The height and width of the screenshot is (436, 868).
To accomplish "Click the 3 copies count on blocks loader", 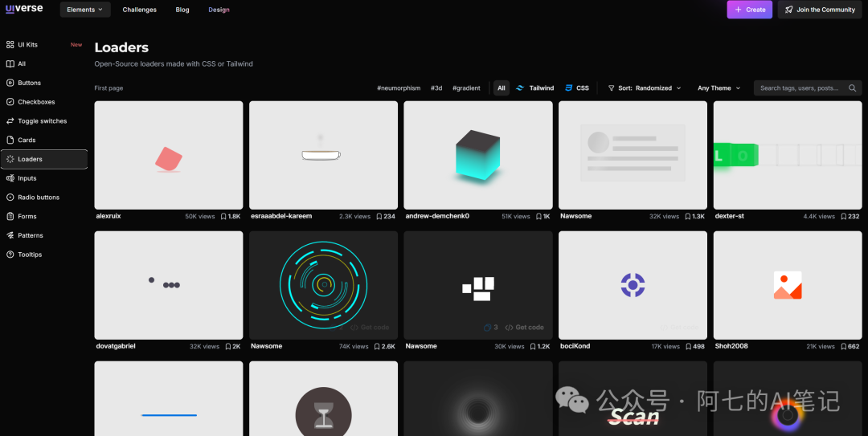I will (490, 328).
